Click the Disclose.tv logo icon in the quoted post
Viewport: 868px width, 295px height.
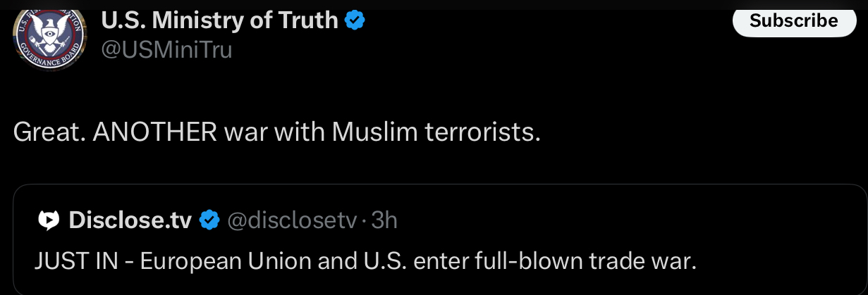[48, 220]
